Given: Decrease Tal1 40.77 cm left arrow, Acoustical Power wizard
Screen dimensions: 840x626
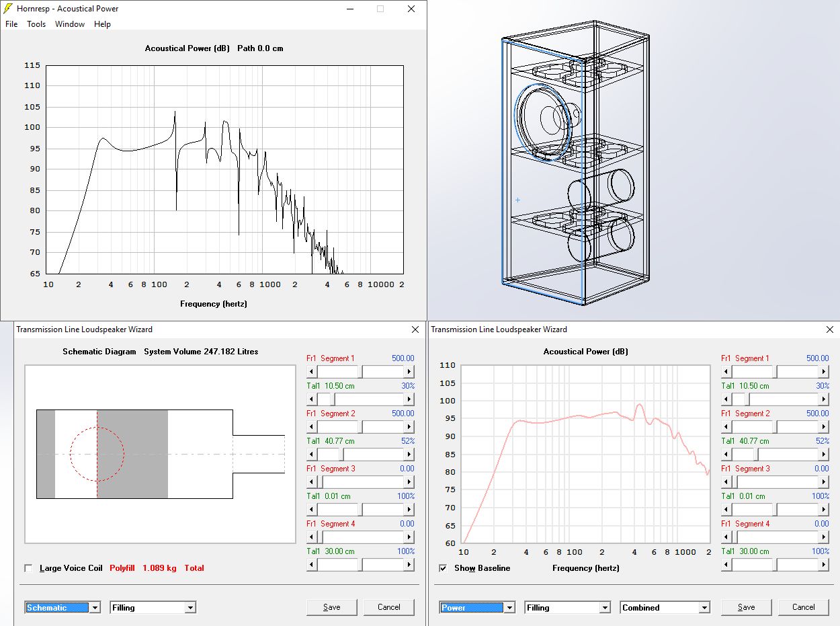Looking at the screenshot, I should tap(726, 455).
